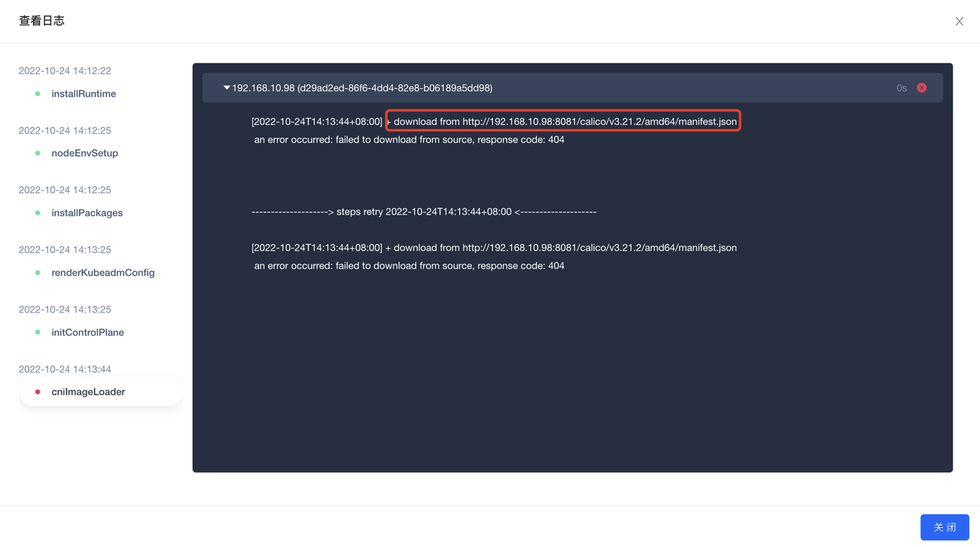This screenshot has height=547, width=980.
Task: Click the green dot next to renderKubeadmConfig
Action: [38, 273]
